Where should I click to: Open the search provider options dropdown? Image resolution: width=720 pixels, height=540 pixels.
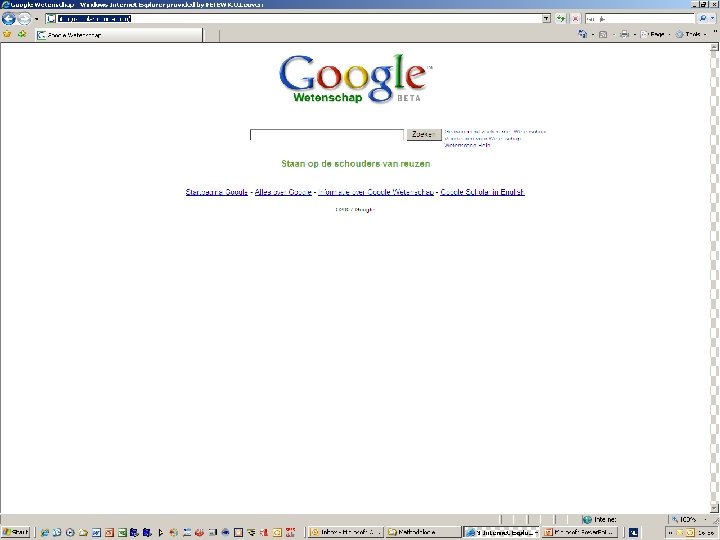tap(713, 19)
